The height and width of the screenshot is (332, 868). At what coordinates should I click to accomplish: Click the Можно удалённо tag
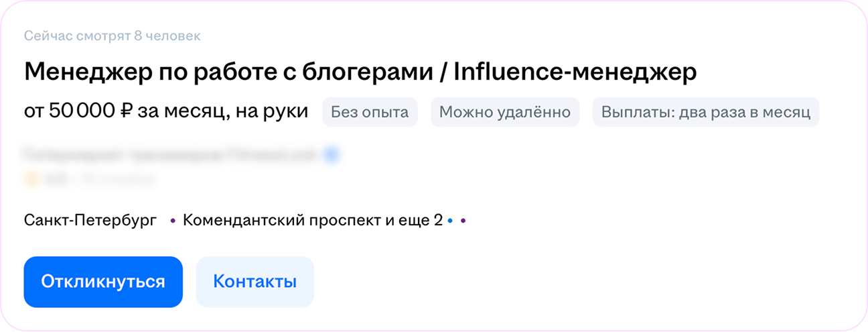coord(504,112)
